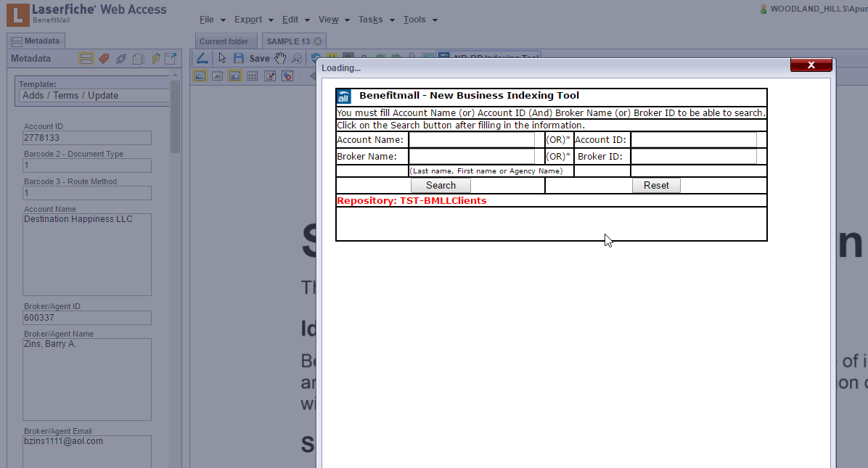Click the WOODLAND_HILLS username text
Screen dimensions: 868x468
[x=819, y=9]
